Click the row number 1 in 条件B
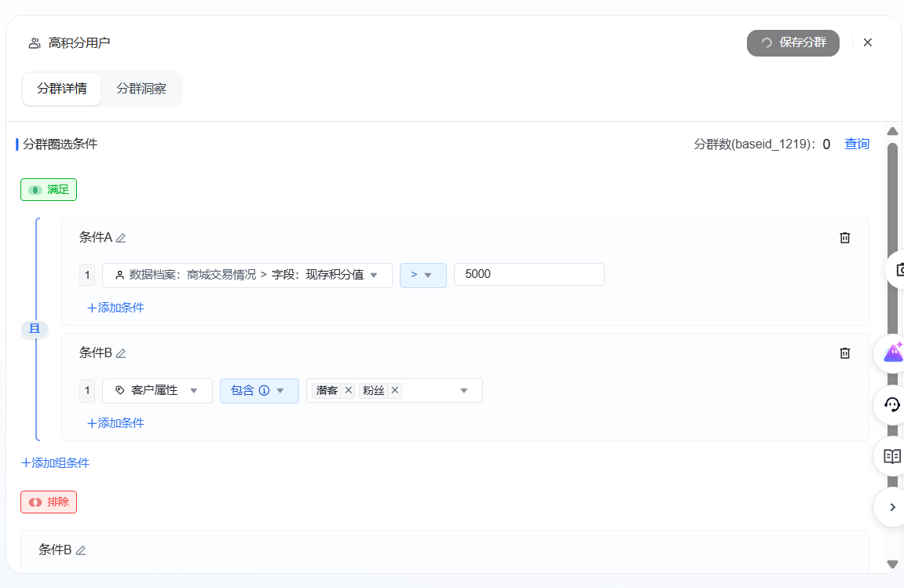The width and height of the screenshot is (904, 588). tap(87, 391)
